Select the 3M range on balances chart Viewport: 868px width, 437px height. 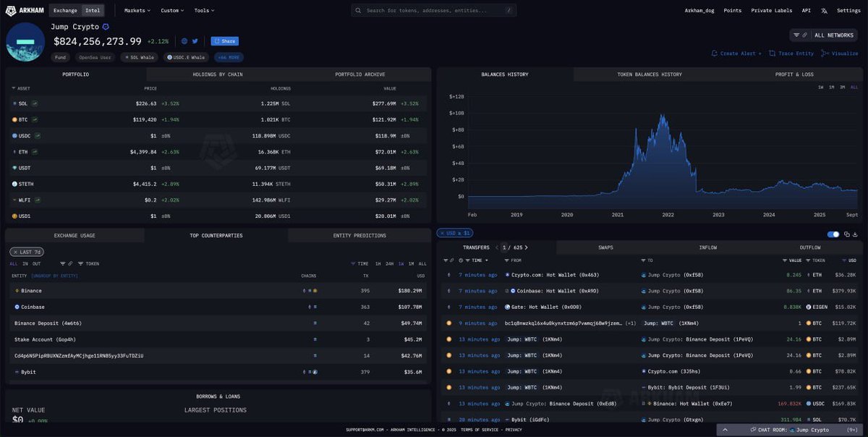coord(842,87)
